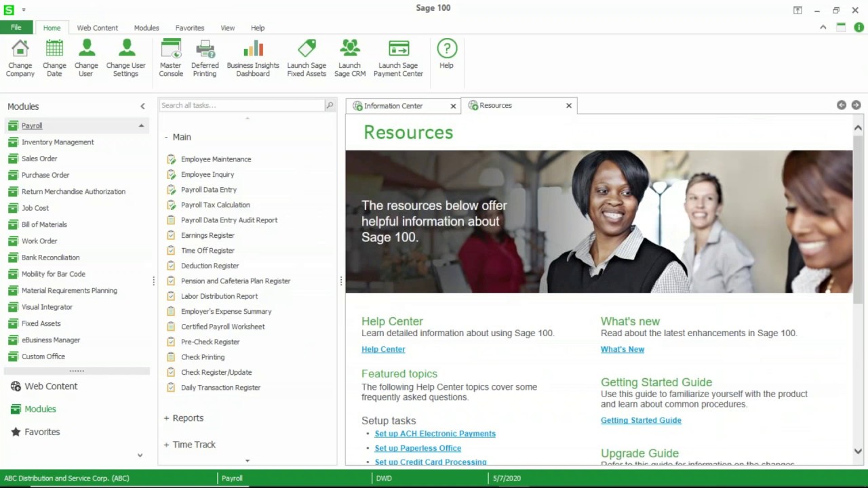Click the ribbon display options icon
This screenshot has width=868, height=488.
coord(797,10)
